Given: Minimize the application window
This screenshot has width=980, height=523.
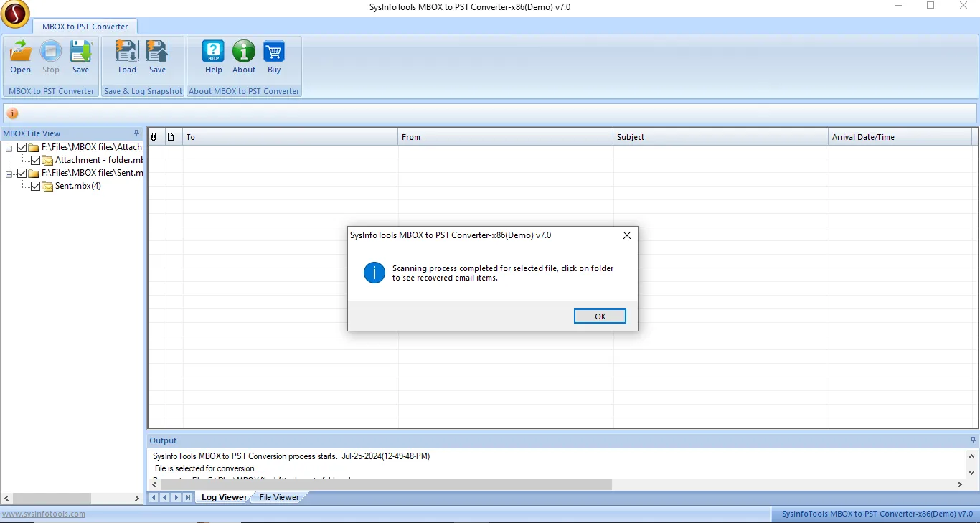Looking at the screenshot, I should [x=898, y=6].
